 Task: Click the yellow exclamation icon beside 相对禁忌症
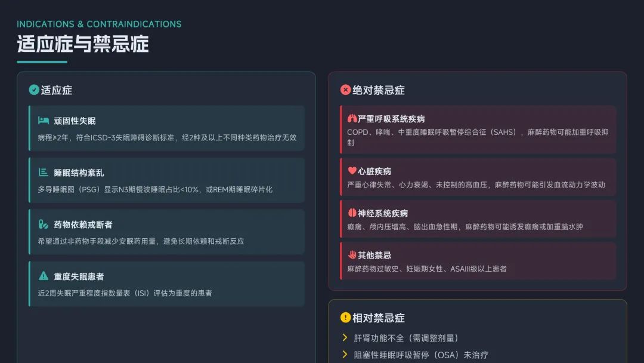pyautogui.click(x=345, y=318)
